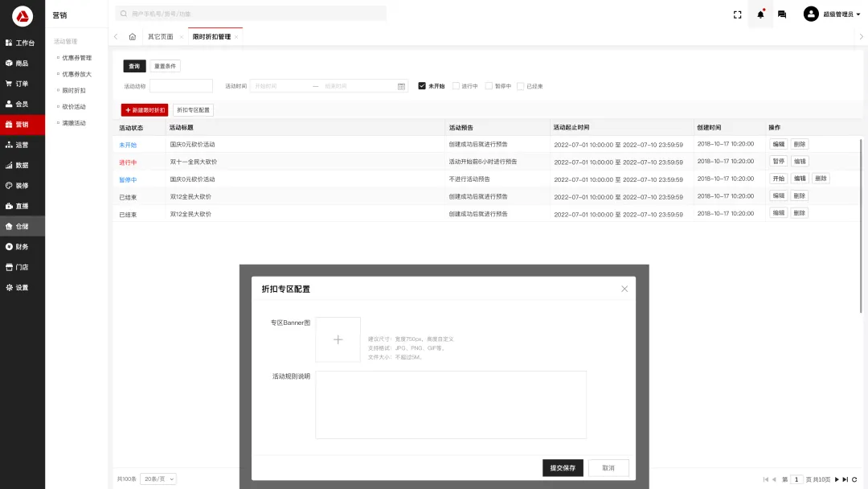This screenshot has height=489, width=868.
Task: Click 提交保存 in the dialog
Action: tap(563, 468)
